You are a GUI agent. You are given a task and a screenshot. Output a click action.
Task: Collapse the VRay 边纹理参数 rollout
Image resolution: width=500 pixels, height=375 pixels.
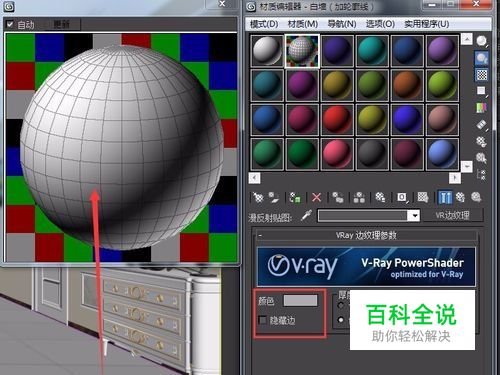coord(260,235)
